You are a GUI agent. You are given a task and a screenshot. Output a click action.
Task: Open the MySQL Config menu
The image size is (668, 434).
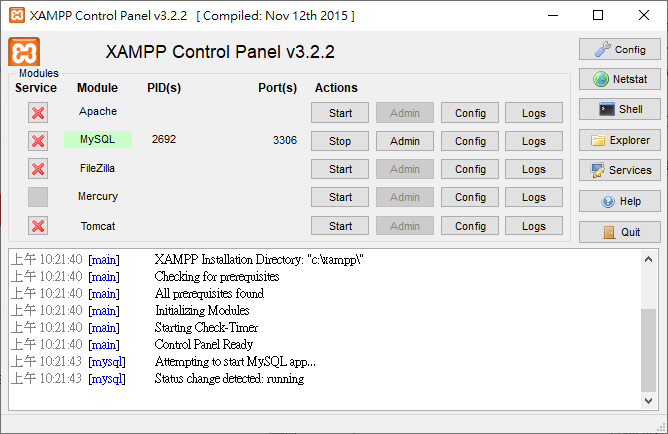tap(470, 141)
